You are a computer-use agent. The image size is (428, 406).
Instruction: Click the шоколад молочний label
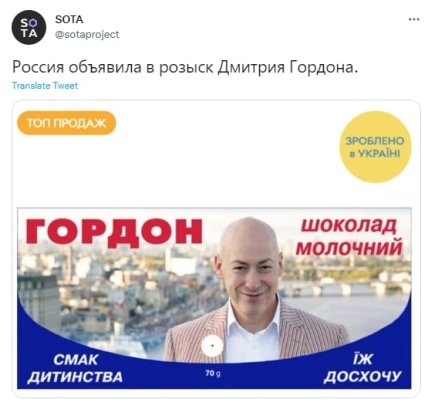click(349, 237)
